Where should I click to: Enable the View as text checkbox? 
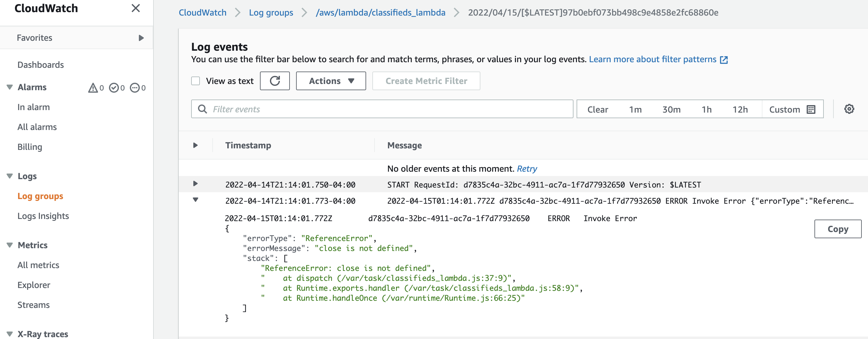click(x=196, y=81)
